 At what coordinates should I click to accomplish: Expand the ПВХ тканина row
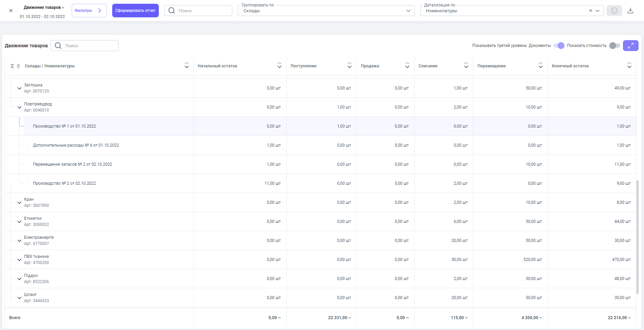(x=19, y=260)
